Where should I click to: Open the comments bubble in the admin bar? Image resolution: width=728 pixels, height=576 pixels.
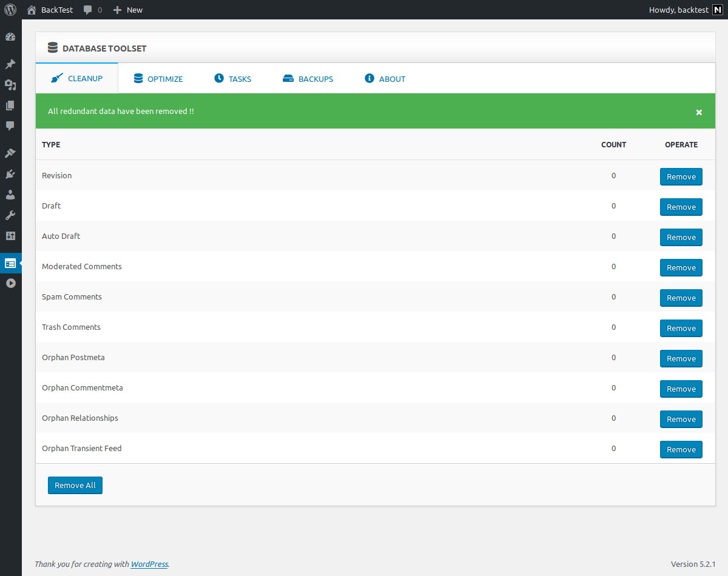click(x=93, y=10)
